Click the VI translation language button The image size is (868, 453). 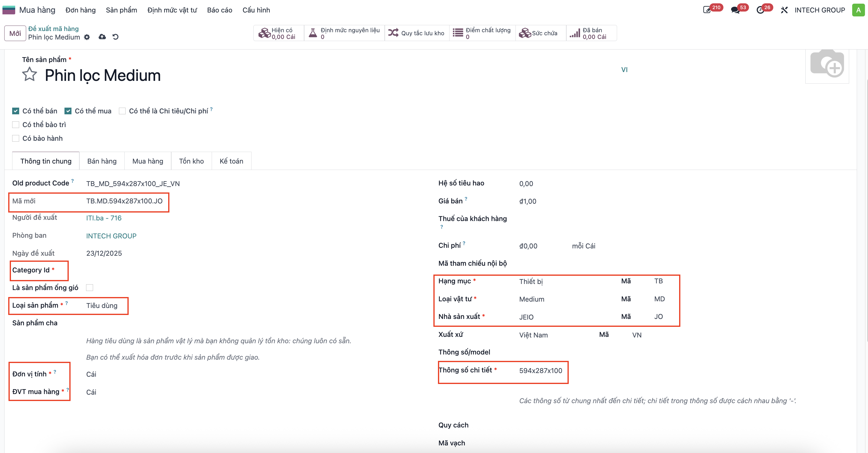click(624, 70)
